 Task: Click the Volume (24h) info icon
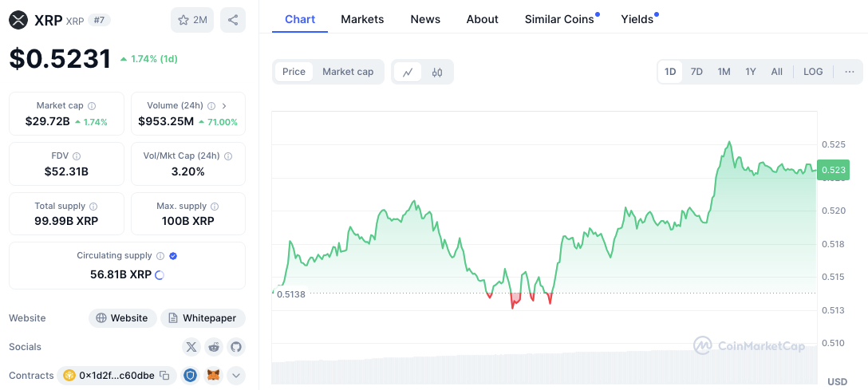[x=211, y=105]
